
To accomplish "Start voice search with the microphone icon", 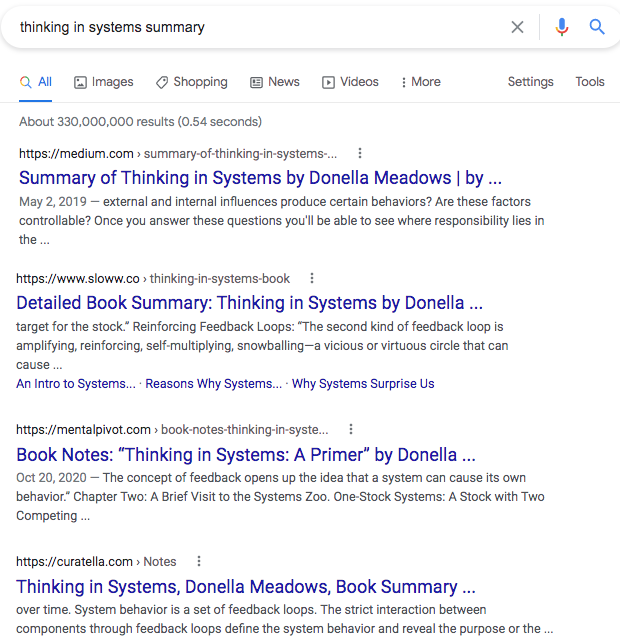I will coord(562,27).
